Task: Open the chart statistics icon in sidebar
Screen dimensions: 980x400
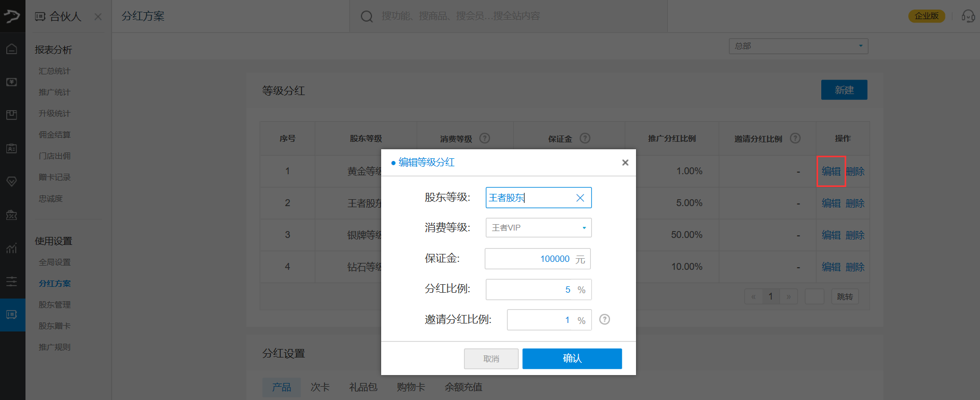Action: tap(12, 248)
